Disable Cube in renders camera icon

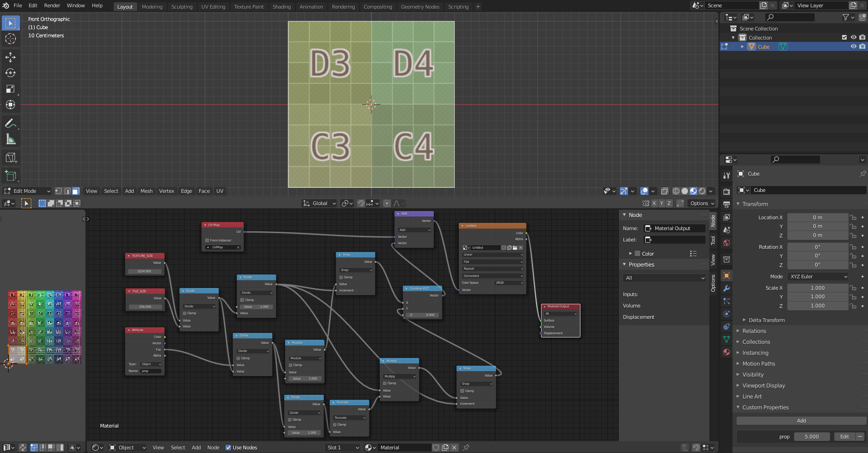[x=863, y=46]
